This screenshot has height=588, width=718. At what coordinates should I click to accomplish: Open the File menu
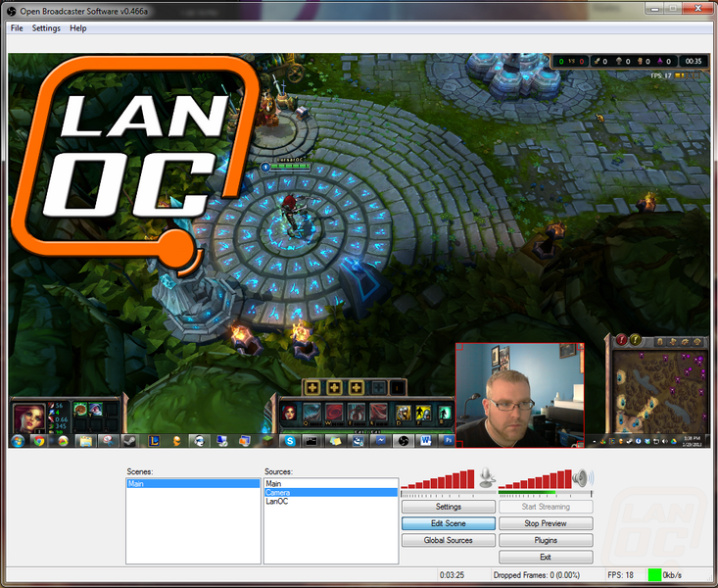coord(17,28)
